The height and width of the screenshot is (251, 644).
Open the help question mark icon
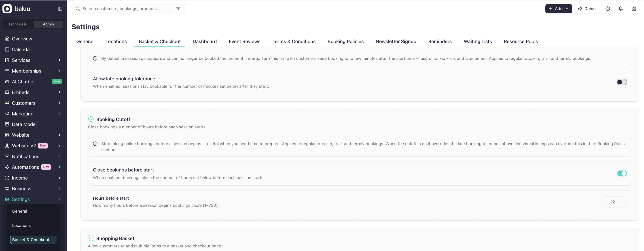click(608, 8)
